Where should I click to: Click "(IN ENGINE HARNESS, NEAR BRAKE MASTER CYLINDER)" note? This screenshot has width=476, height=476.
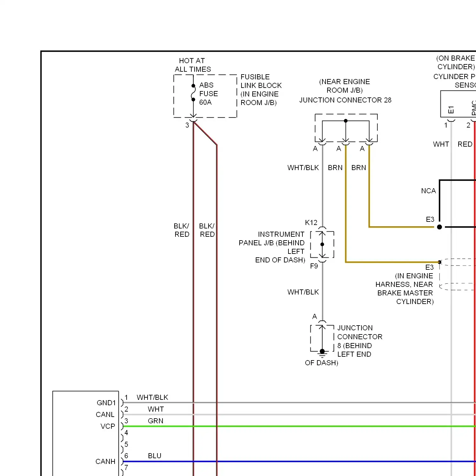405,289
